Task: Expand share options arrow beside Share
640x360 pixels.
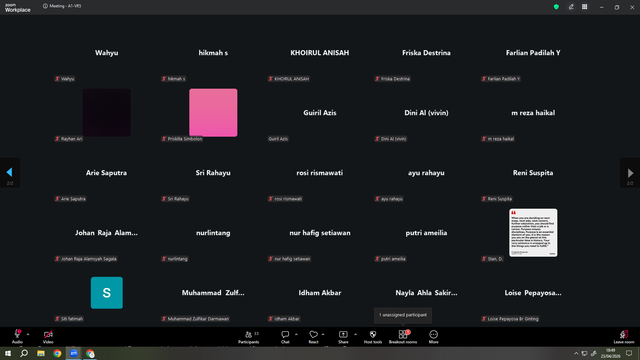Action: coord(356,334)
